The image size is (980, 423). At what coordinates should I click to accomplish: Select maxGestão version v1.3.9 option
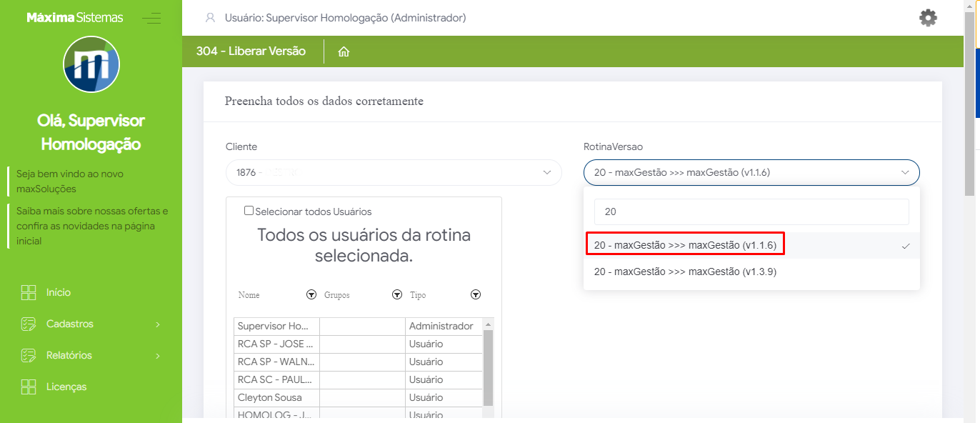tap(685, 272)
